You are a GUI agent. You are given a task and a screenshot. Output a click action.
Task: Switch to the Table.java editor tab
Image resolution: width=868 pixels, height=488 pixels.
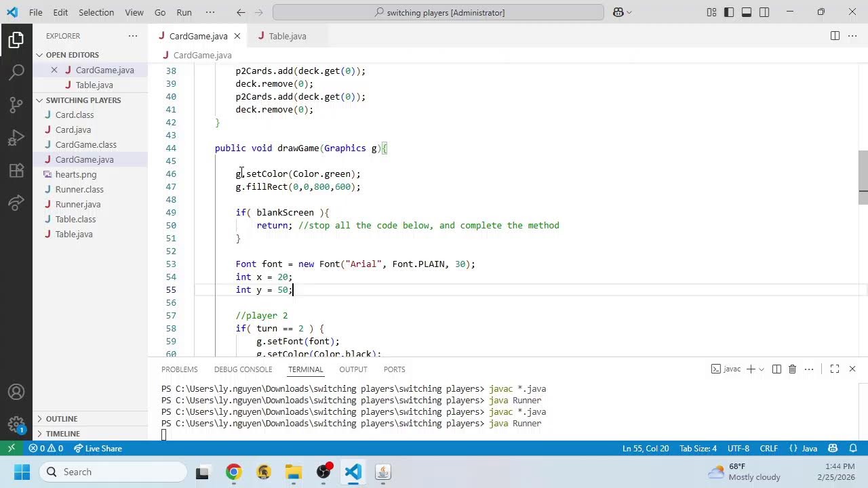pos(287,36)
